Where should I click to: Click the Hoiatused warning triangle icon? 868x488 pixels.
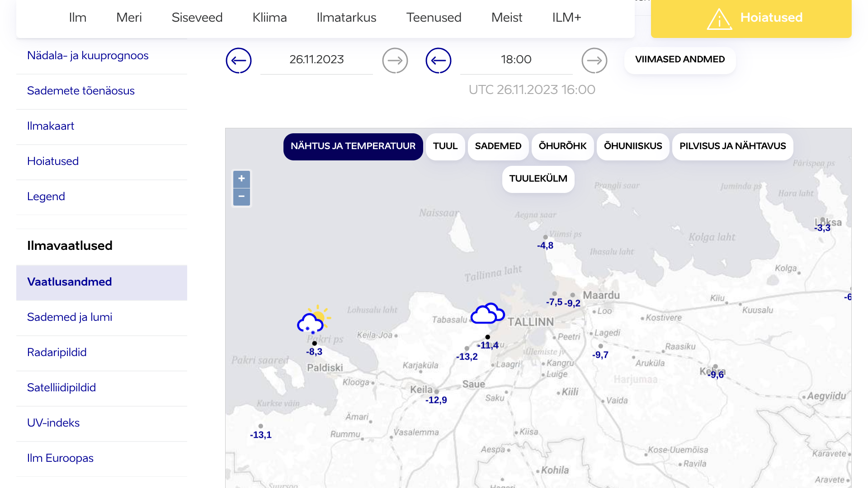[719, 19]
